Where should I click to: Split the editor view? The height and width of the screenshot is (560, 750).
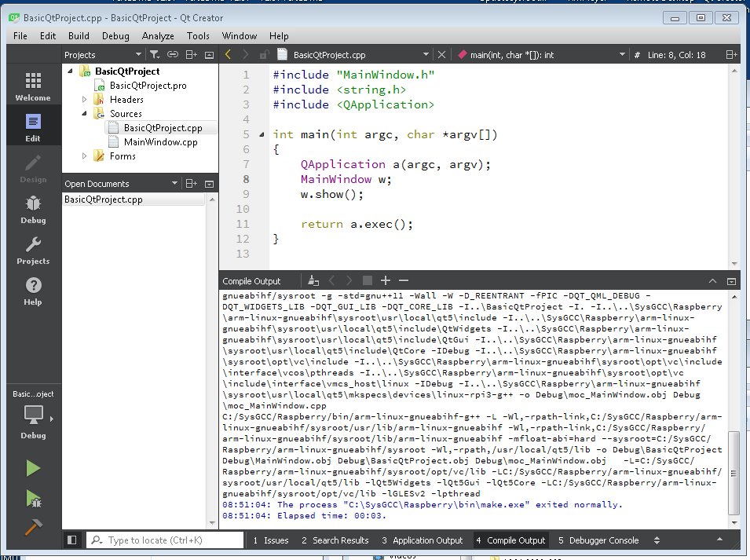click(731, 54)
